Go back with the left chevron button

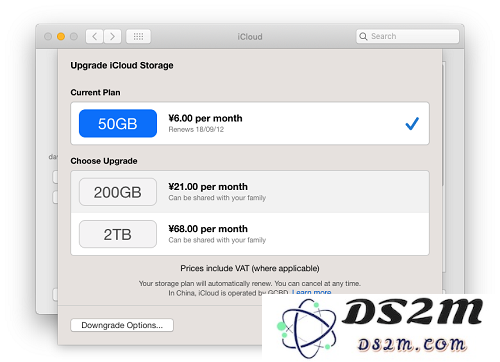coord(95,36)
